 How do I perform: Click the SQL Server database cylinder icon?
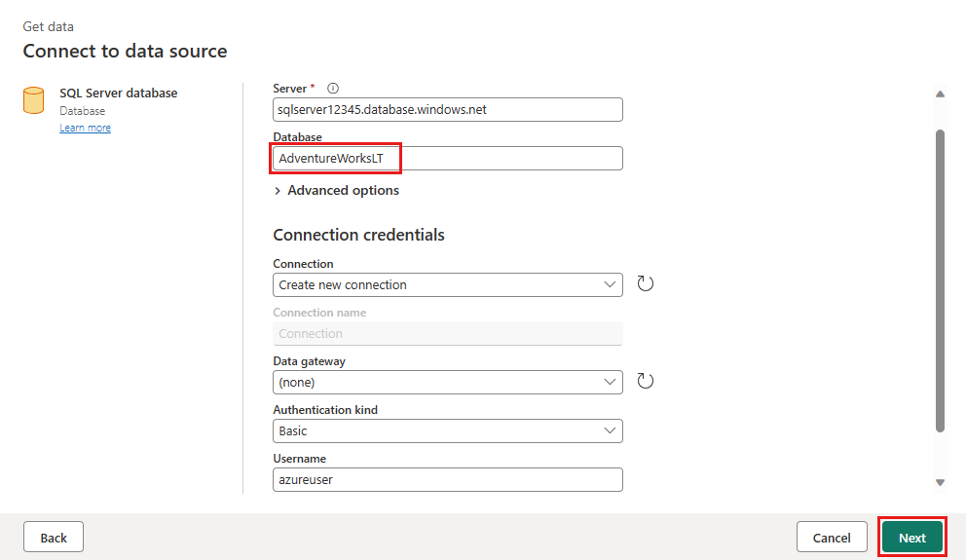[34, 100]
